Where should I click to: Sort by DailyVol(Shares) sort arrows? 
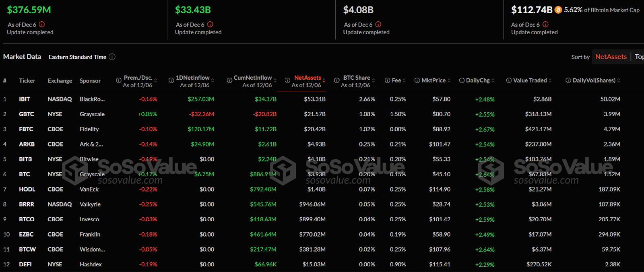[x=619, y=80]
